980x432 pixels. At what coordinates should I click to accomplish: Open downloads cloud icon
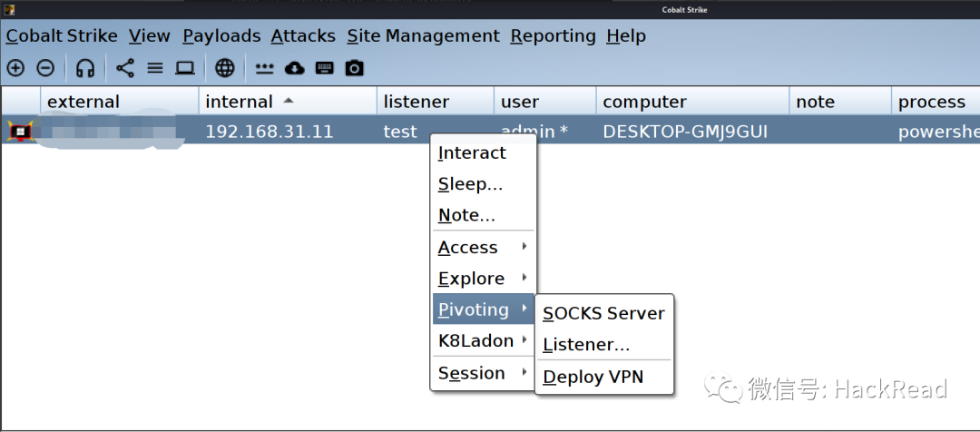[294, 68]
